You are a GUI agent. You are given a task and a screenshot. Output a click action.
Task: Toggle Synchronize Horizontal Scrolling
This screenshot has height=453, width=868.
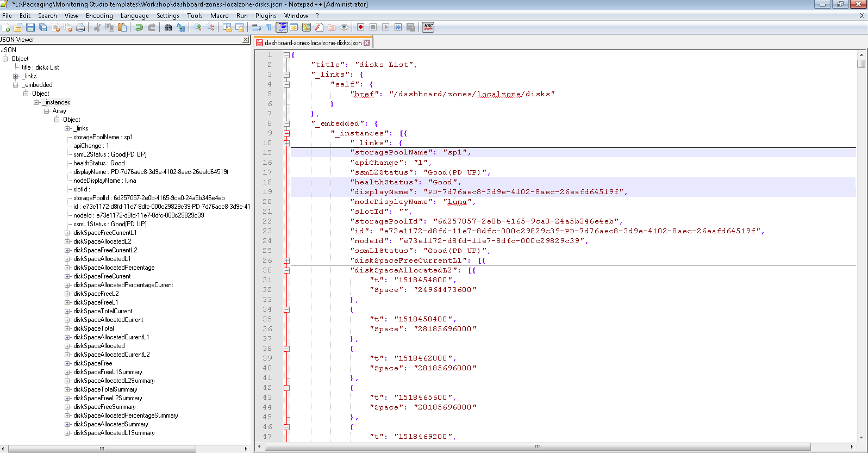click(x=239, y=27)
